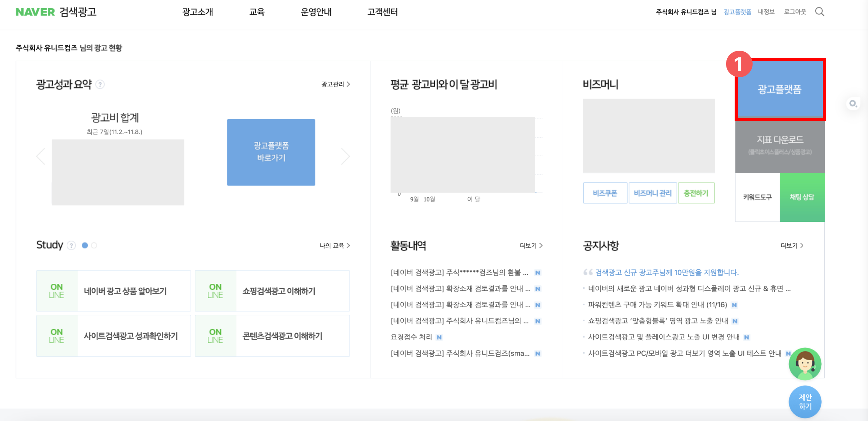Click the 로그아웃 link
The width and height of the screenshot is (868, 421).
tap(795, 12)
